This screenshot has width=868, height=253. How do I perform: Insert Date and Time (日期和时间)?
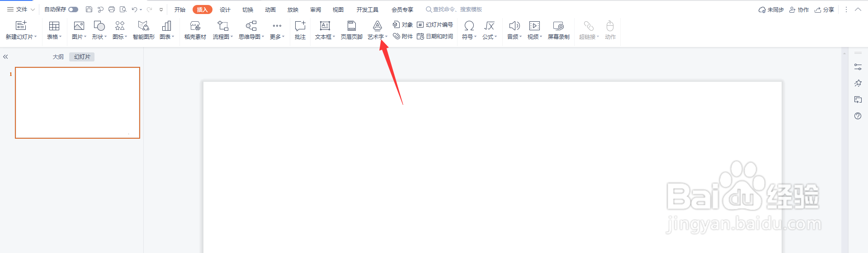tap(435, 36)
